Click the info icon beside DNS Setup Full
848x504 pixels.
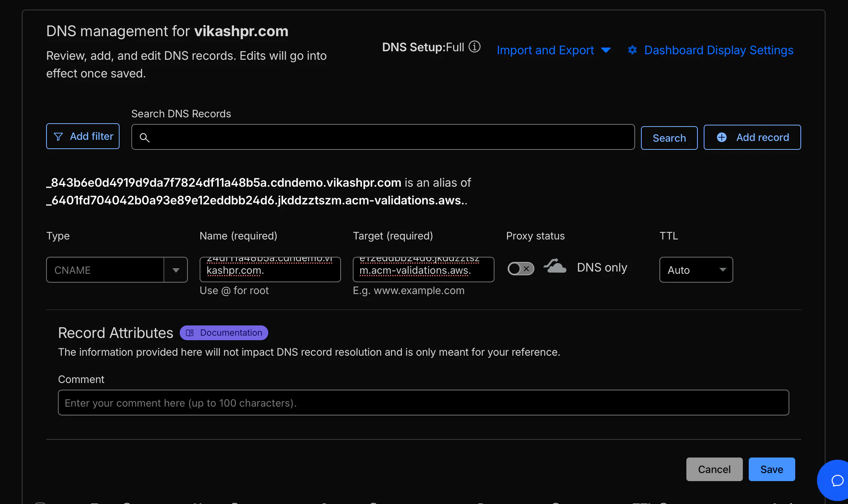click(x=475, y=47)
